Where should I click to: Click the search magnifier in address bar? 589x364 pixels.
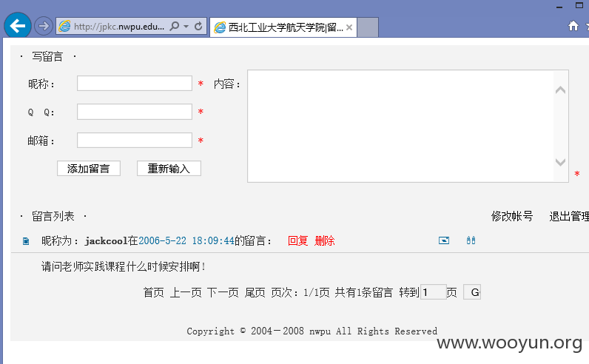[175, 26]
